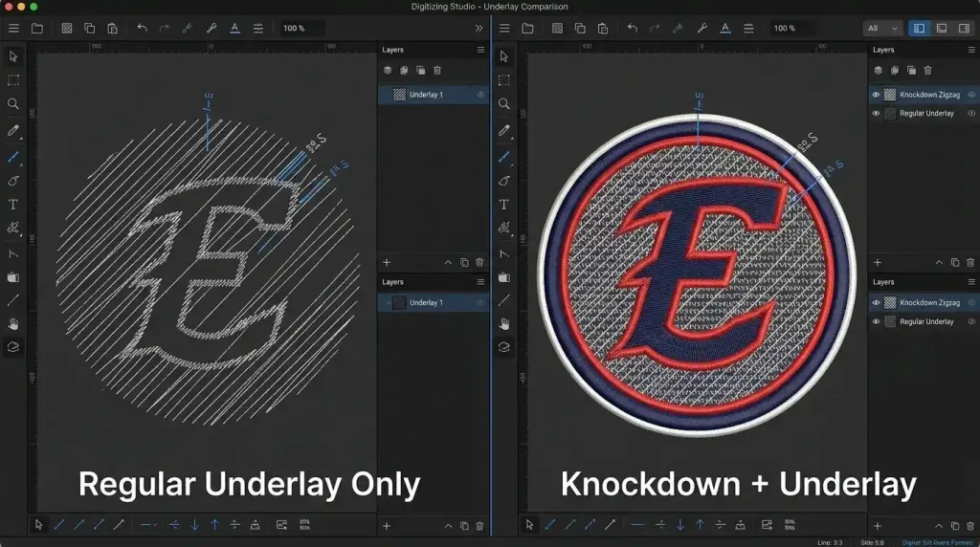Select Underlay 1 in upper-left Layers panel
The width and height of the screenshot is (980, 547).
click(x=434, y=95)
